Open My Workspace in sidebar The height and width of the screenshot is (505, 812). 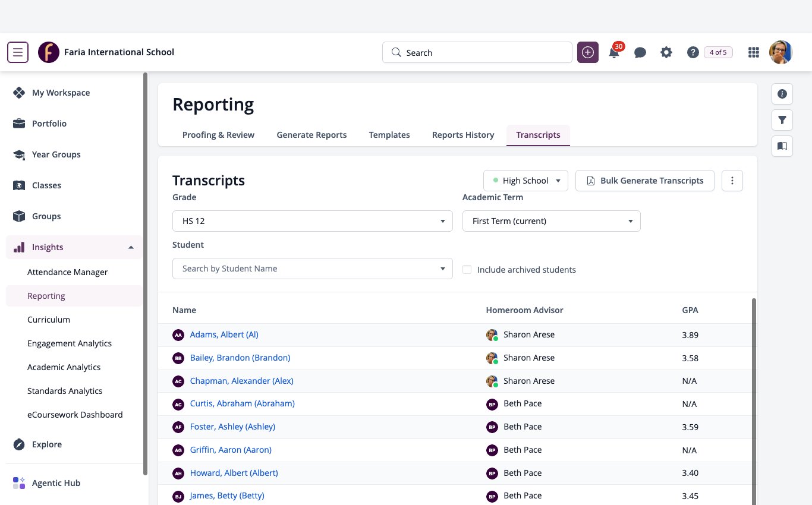click(x=74, y=93)
